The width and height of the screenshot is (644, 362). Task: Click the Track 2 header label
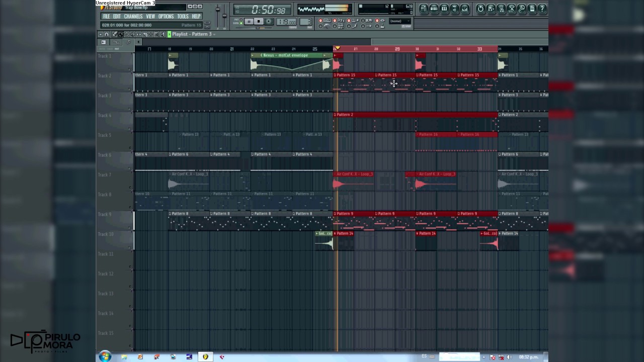pos(105,75)
